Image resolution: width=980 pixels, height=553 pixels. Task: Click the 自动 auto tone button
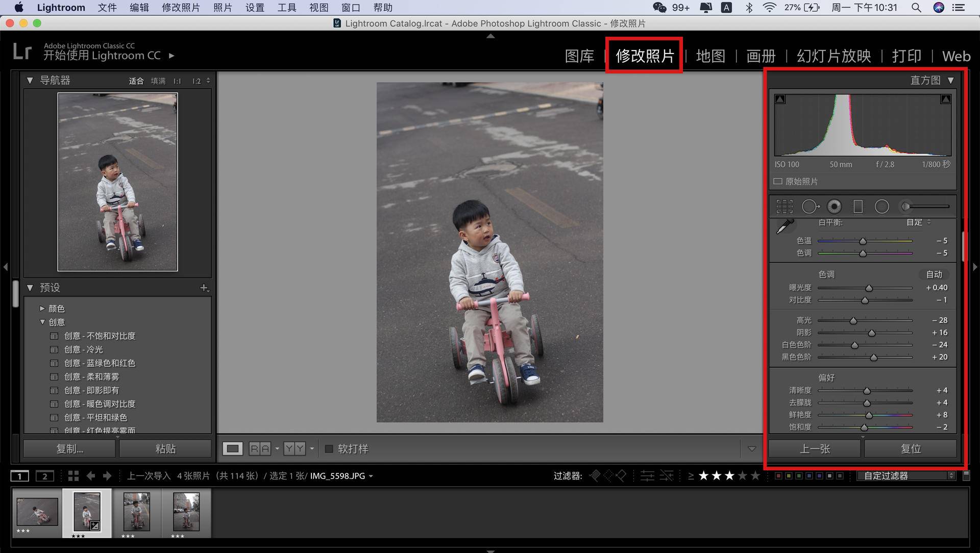(934, 274)
